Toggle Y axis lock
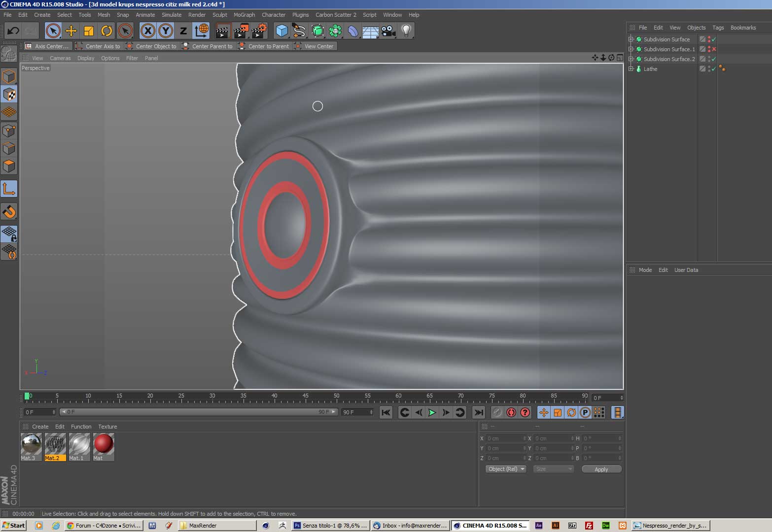This screenshot has width=772, height=532. point(166,31)
